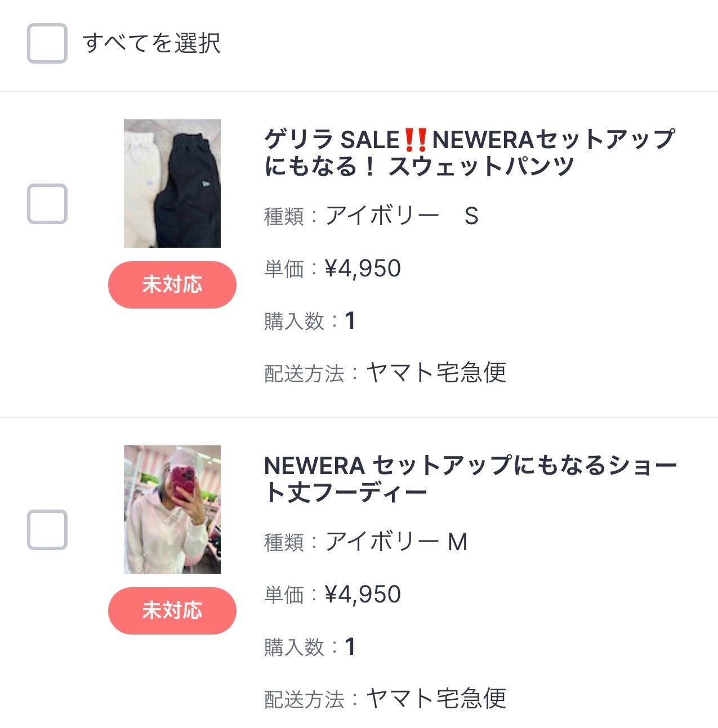This screenshot has width=718, height=728.
Task: Click the red double exclamation emoji in title
Action: [416, 140]
